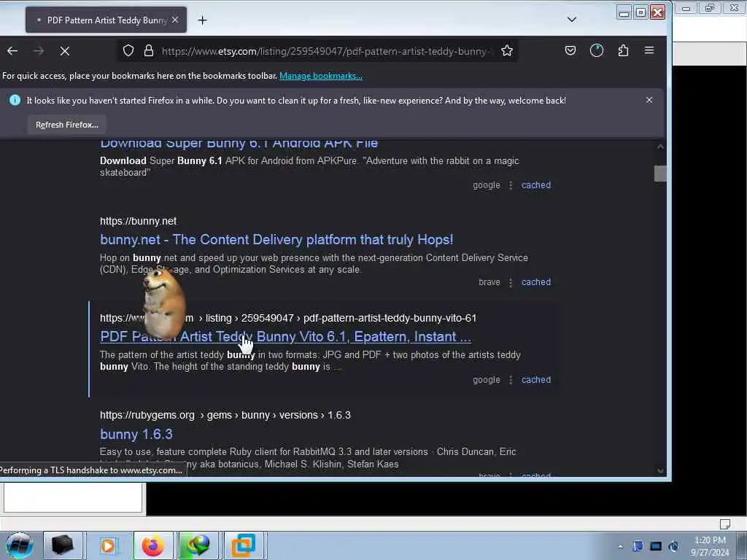Select the PDF Pattern Artist Teddy Bunny tab
747x560 pixels.
pos(106,20)
